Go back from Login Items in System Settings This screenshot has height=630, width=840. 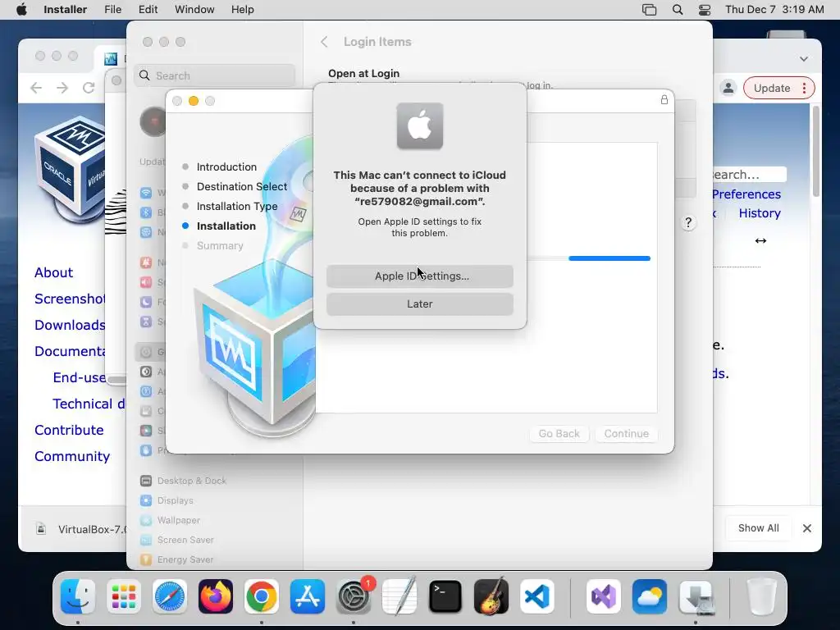[324, 42]
